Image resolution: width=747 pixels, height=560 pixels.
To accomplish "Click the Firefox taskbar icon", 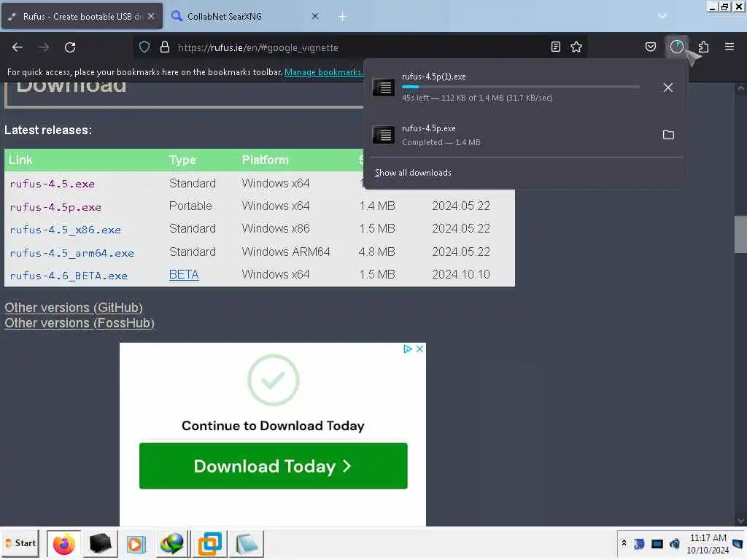I will (x=64, y=544).
